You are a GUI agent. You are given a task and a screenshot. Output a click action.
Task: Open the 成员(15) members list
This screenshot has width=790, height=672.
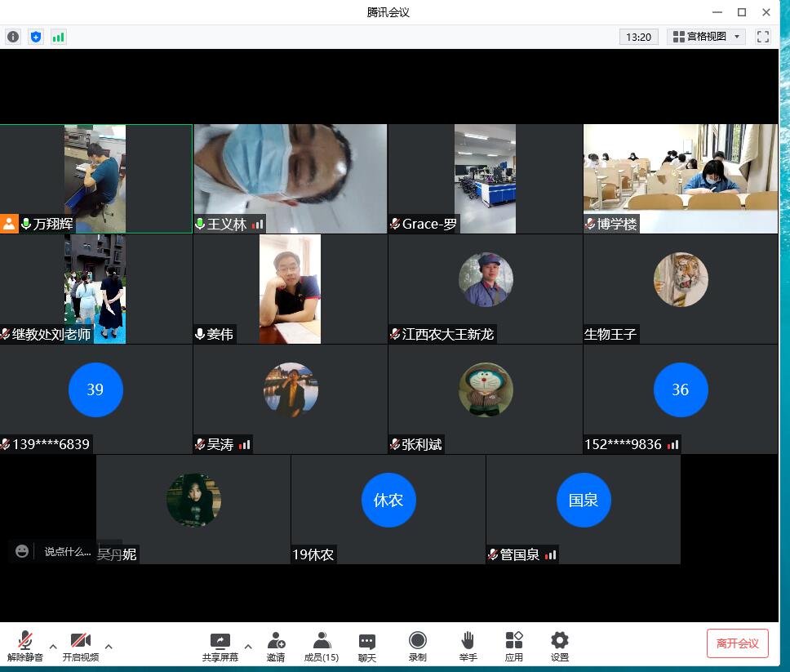tap(322, 646)
